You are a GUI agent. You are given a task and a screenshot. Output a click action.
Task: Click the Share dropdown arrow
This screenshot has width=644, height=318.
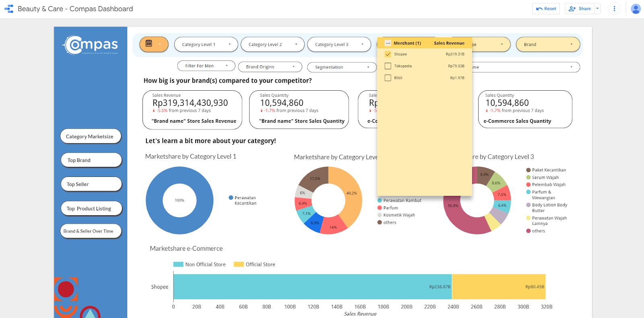click(597, 8)
